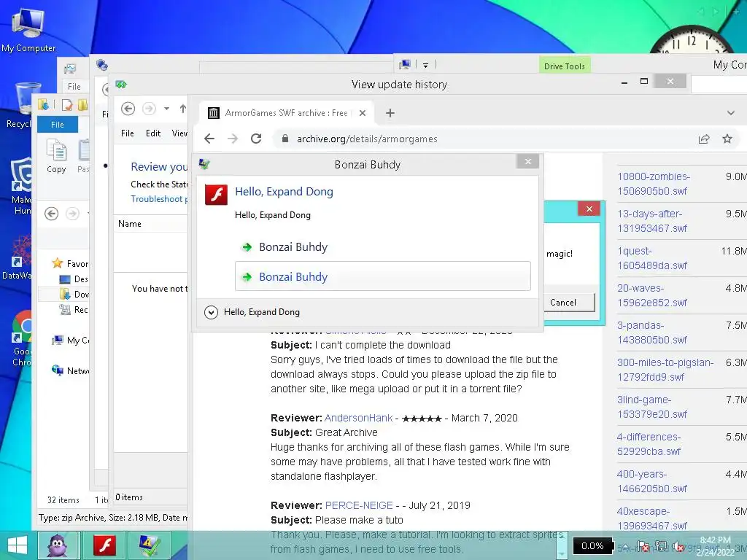Select the Drive Tools ribbon tab

click(x=564, y=66)
